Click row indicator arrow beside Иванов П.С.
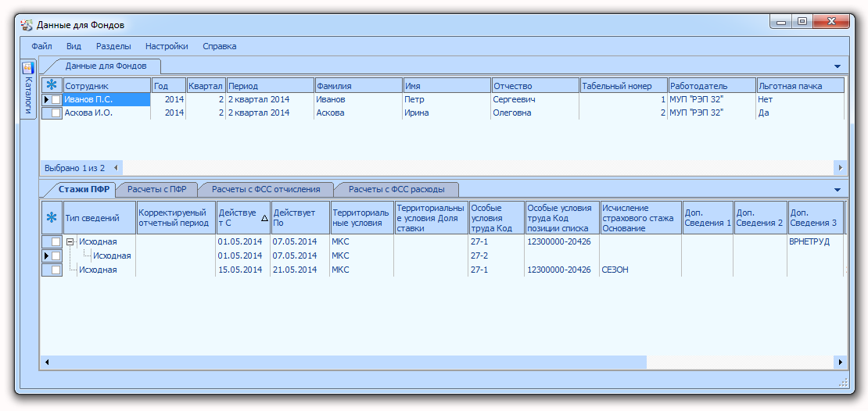 46,99
